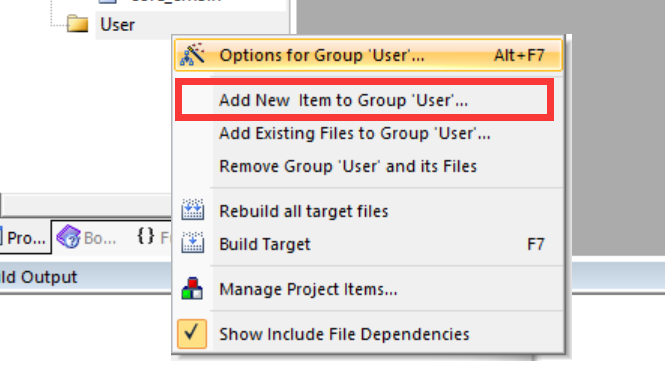The image size is (665, 384).
Task: Click the magic wand icon beside group options
Action: pyautogui.click(x=192, y=55)
